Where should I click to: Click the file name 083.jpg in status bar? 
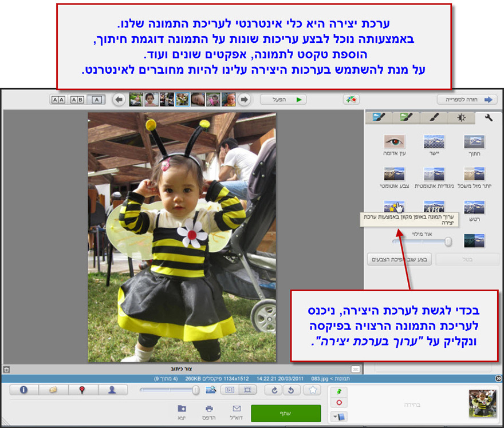click(320, 379)
